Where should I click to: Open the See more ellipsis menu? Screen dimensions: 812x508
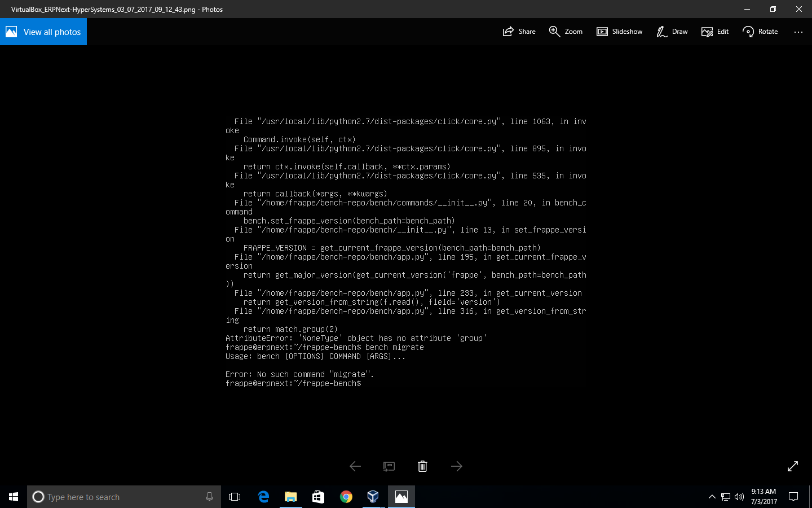[798, 32]
